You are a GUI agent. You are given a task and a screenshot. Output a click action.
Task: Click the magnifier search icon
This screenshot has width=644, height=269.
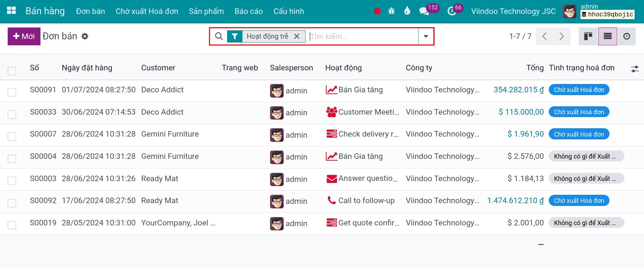tap(219, 36)
